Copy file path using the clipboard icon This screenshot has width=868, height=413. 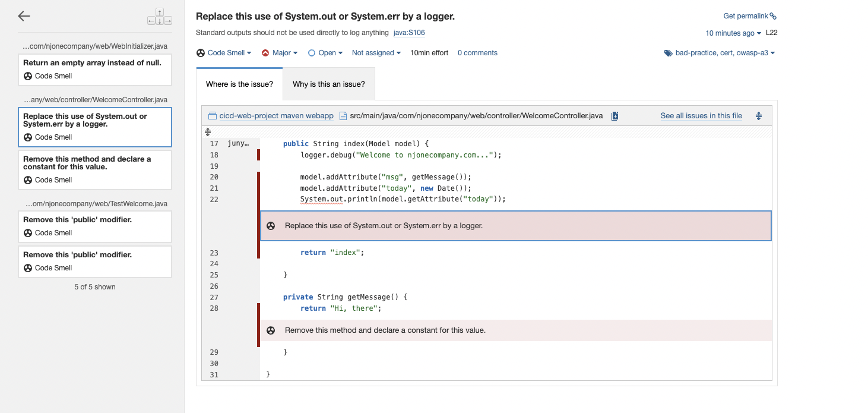(615, 116)
